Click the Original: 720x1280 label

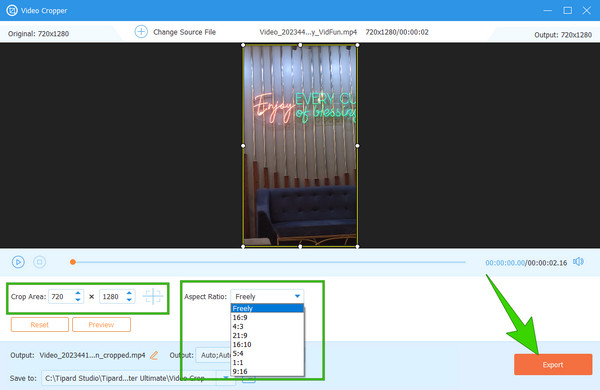pyautogui.click(x=38, y=34)
